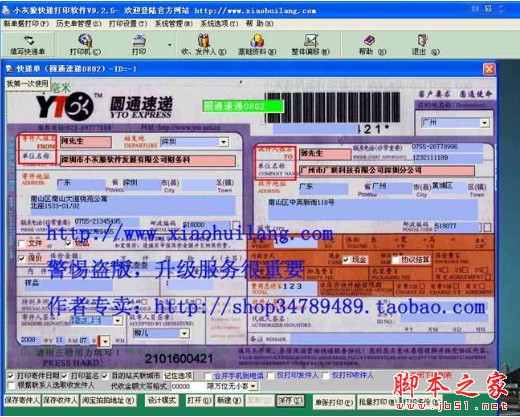Click 费用总计 total field showing 123
This screenshot has height=417, width=520.
pos(299,286)
